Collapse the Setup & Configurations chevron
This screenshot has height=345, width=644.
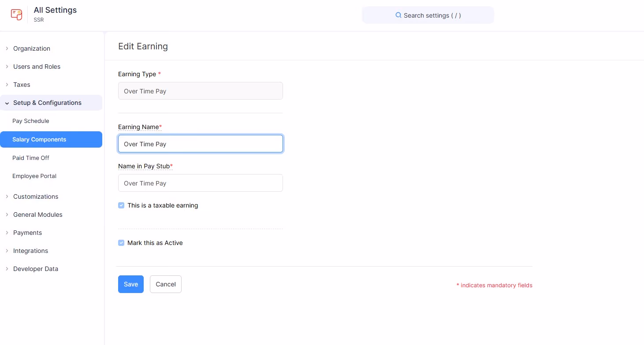7,103
